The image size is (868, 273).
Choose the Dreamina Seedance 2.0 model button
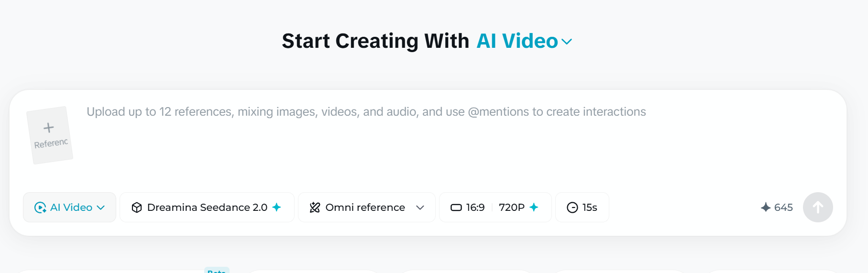click(207, 207)
